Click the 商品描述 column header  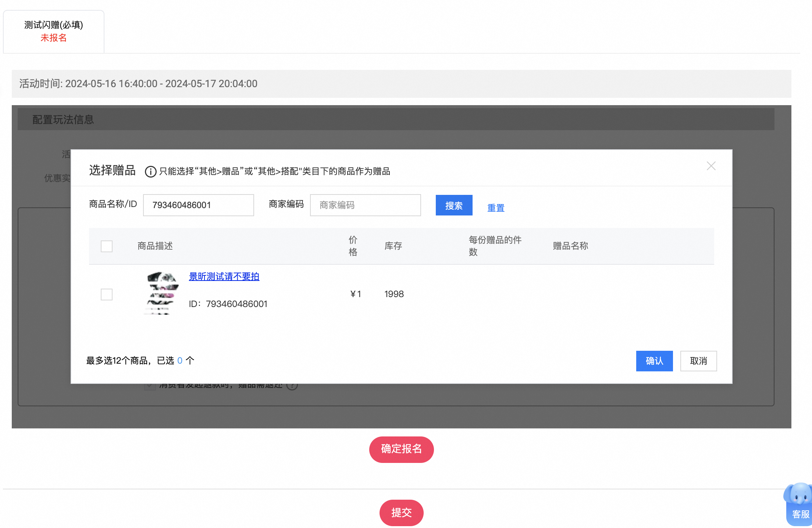(x=155, y=246)
